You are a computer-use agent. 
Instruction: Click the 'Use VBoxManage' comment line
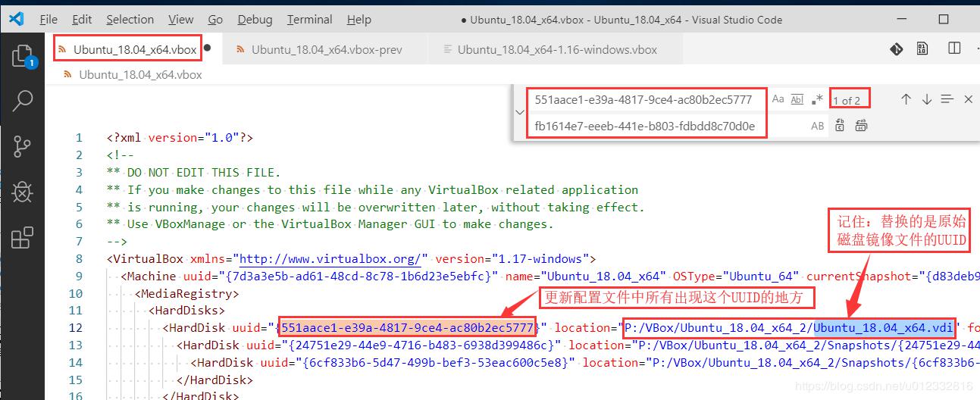330,224
